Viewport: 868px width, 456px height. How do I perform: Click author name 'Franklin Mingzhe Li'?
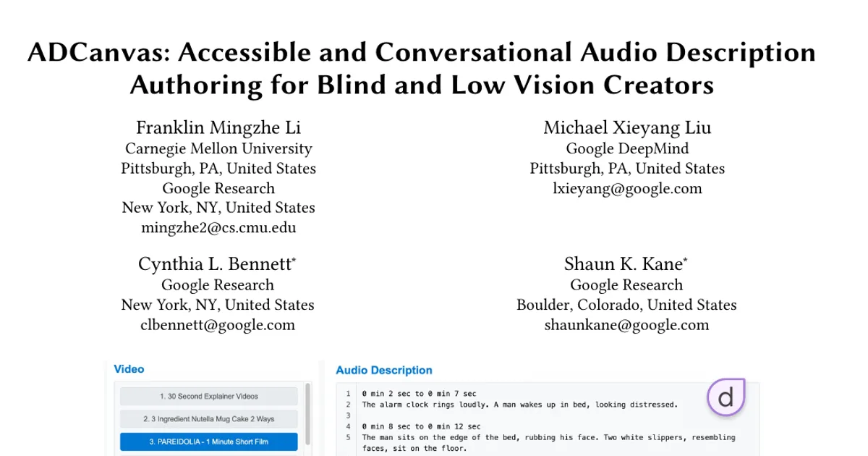[x=218, y=128]
